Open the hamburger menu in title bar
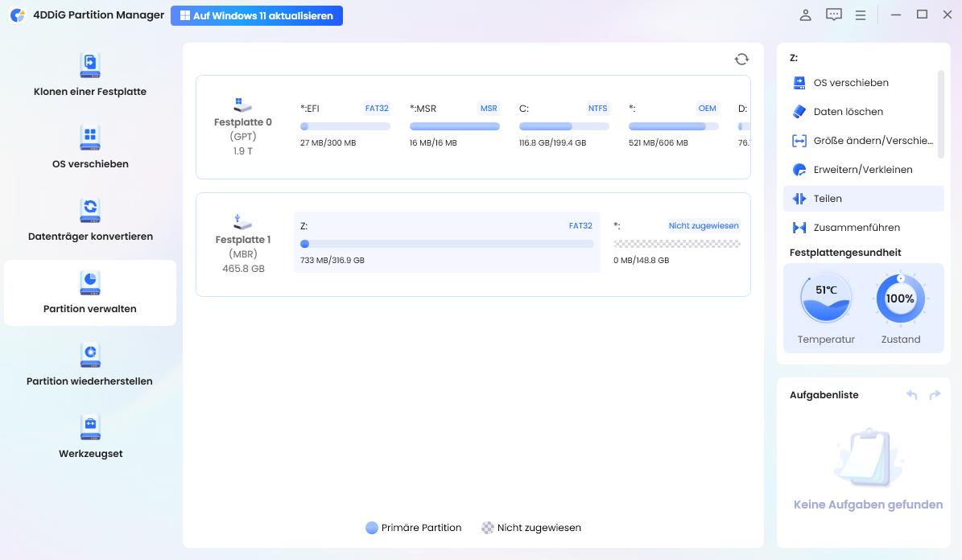The image size is (962, 560). coord(861,15)
